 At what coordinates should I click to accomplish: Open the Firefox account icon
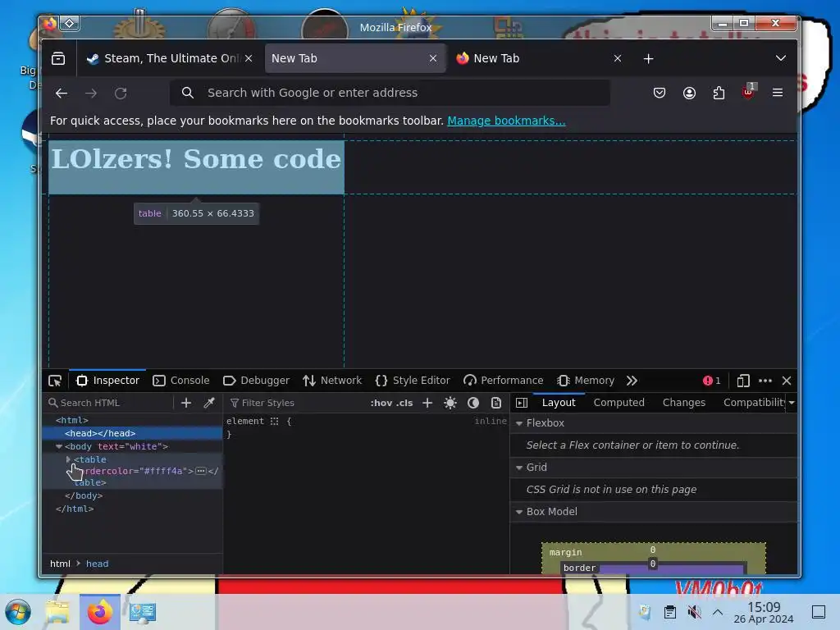[x=689, y=93]
